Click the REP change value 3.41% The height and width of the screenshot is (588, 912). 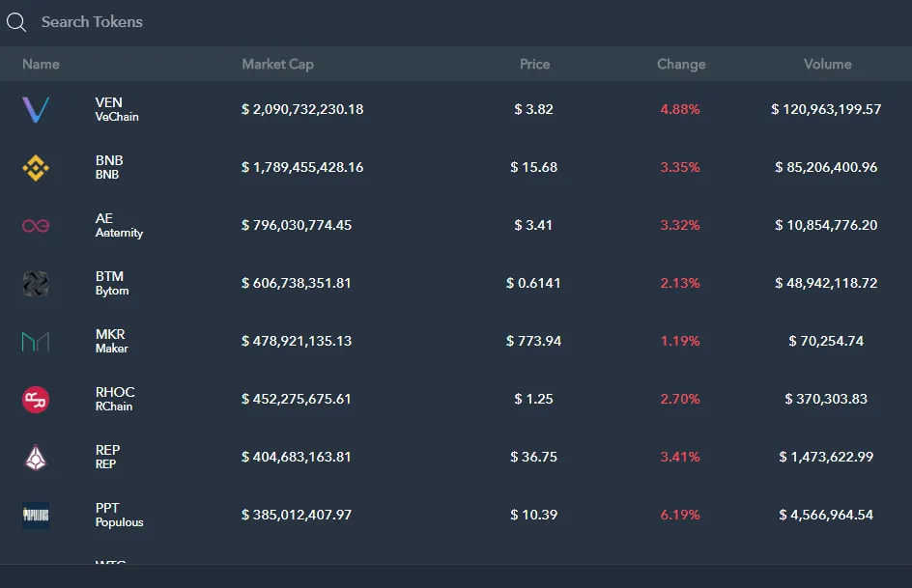pos(680,457)
